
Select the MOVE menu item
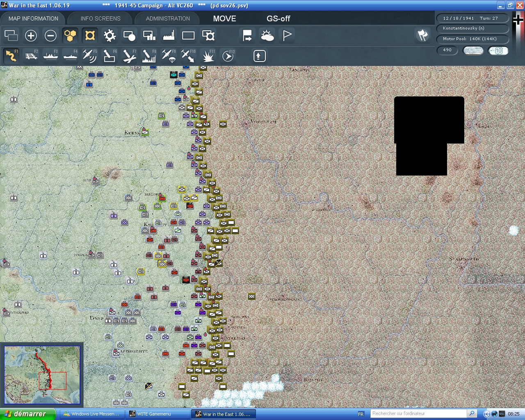coord(224,18)
